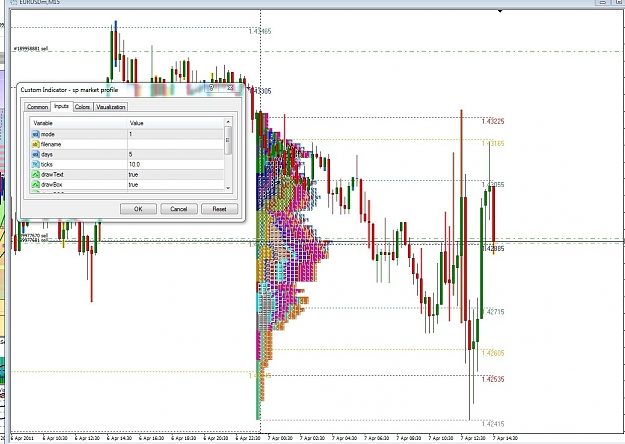Select the ticks value cell showing 10.0
Screen dimensions: 625x444
(x=175, y=164)
